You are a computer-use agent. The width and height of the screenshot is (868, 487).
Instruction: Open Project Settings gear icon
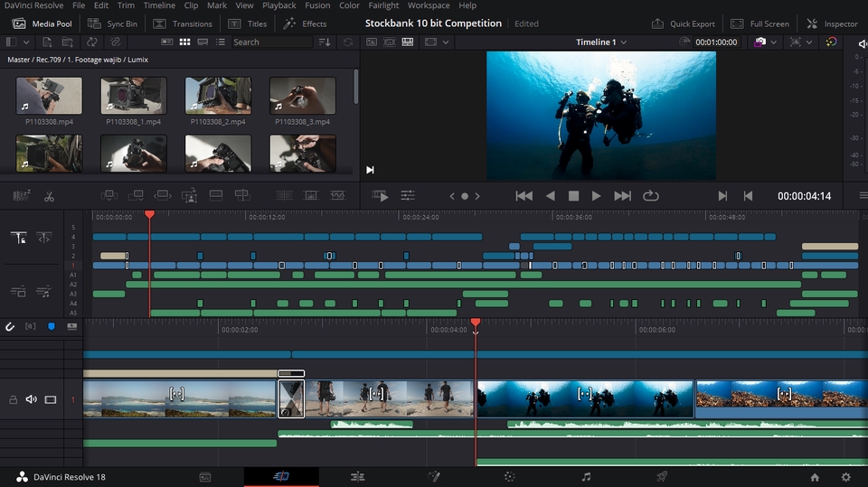(x=846, y=477)
